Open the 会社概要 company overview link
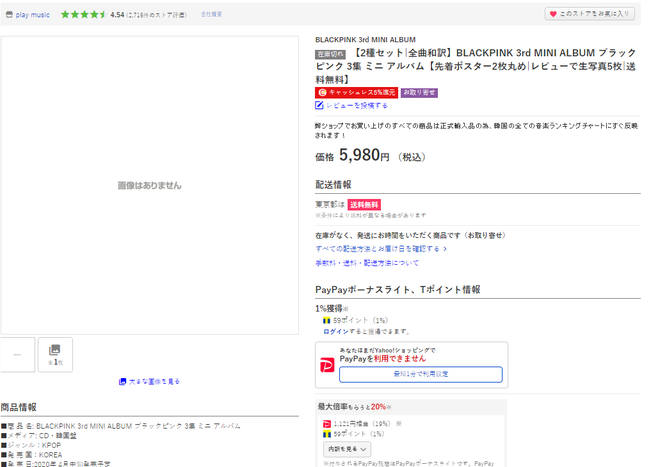Screen dimensions: 660x467 tap(211, 14)
